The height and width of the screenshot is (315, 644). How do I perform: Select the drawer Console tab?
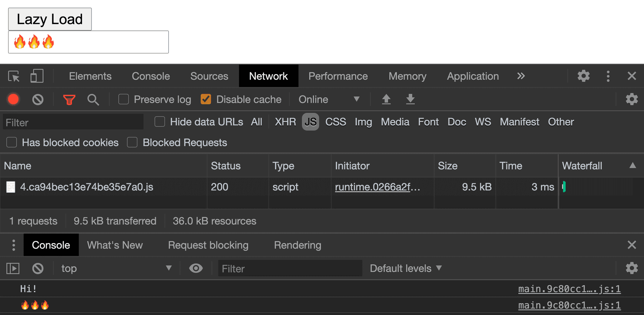51,245
